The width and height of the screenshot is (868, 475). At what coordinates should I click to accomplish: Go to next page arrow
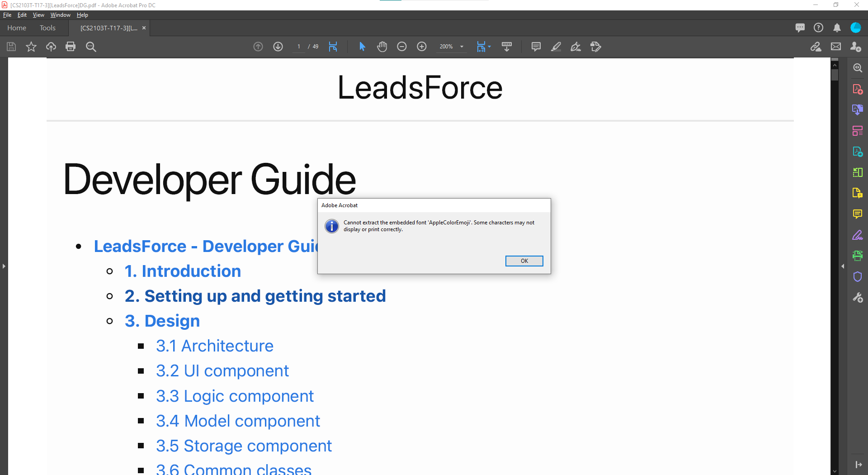(x=278, y=47)
